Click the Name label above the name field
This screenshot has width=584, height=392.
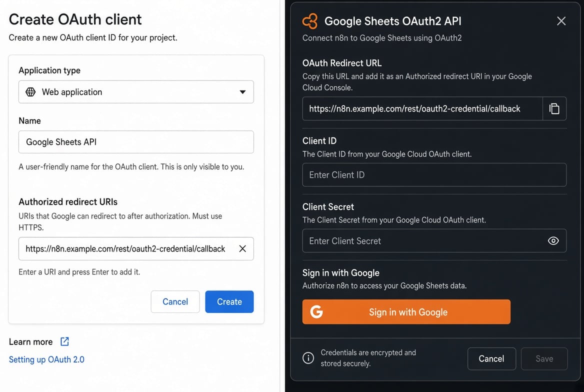click(x=30, y=120)
